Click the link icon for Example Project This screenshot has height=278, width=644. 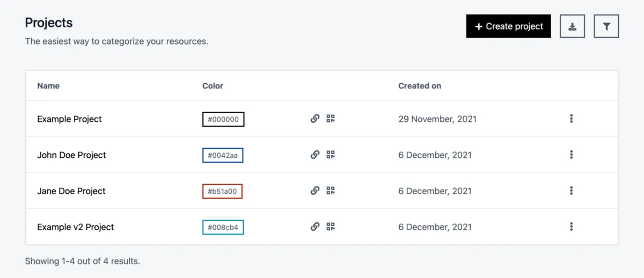315,119
